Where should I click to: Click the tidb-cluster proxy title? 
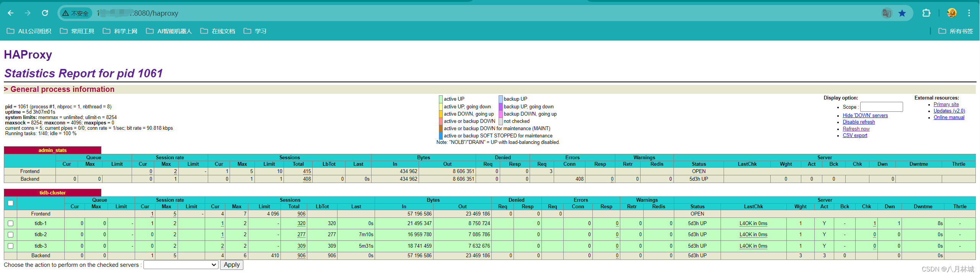point(52,193)
